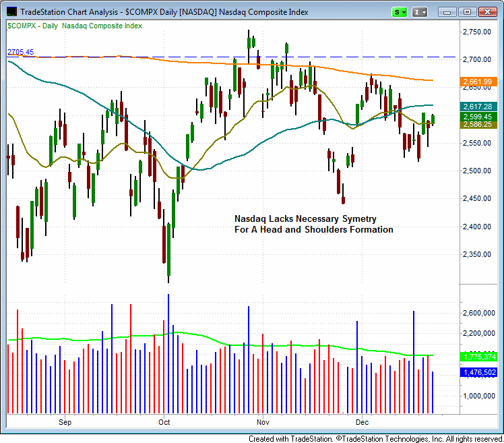504x443 pixels.
Task: Select the Nasdaq Lacks Necessary Symetry annotation
Action: coord(314,225)
